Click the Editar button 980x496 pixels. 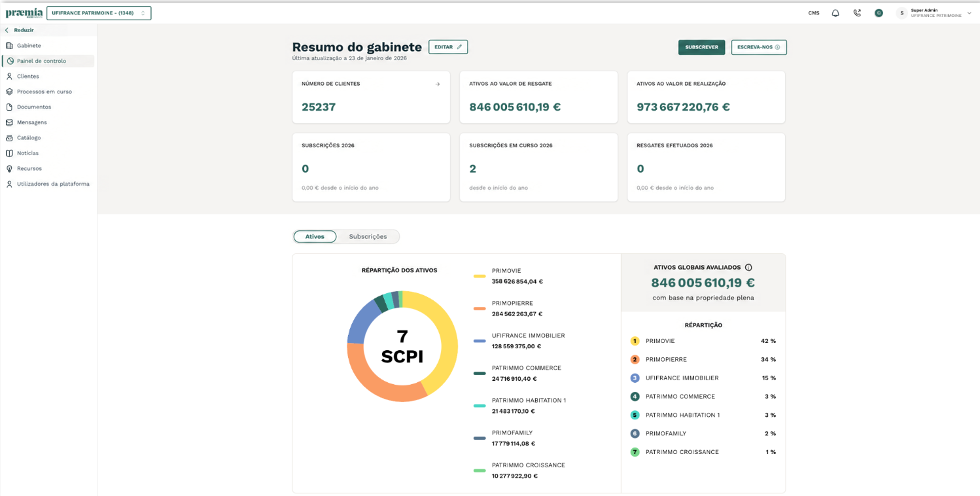tap(448, 47)
